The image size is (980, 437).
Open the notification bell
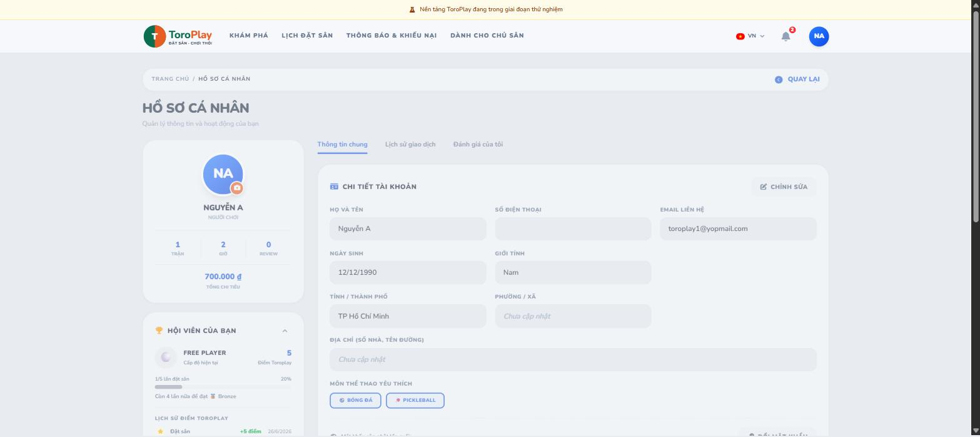pos(786,36)
